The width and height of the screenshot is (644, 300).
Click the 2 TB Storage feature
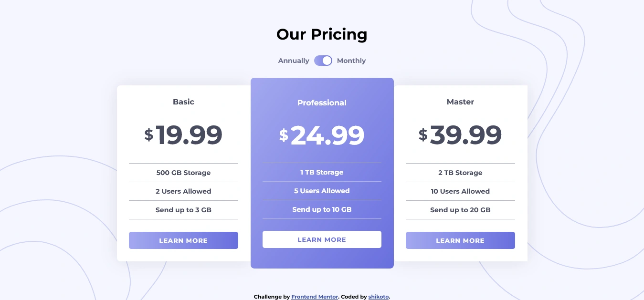[460, 173]
